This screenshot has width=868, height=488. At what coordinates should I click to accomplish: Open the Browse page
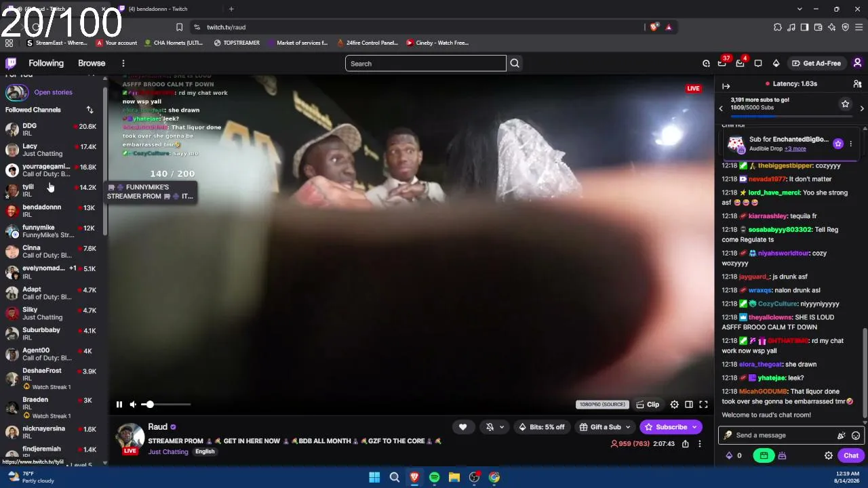point(92,63)
